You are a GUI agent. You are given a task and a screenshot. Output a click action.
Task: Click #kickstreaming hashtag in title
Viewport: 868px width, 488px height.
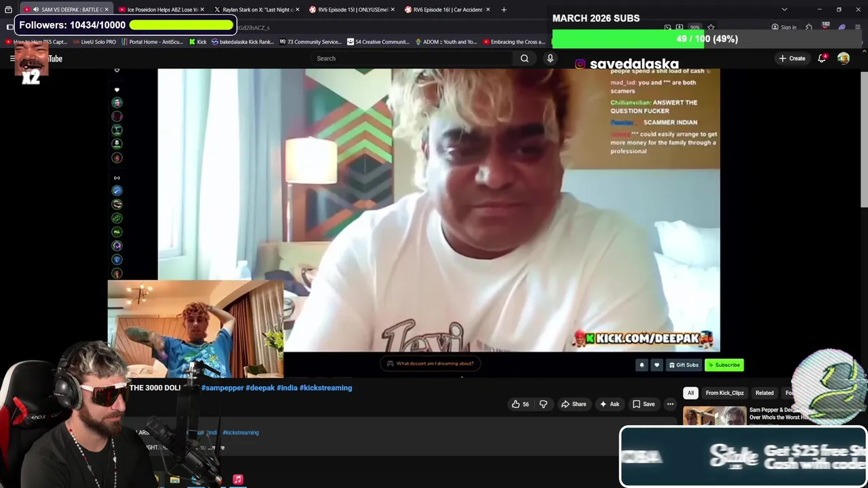pyautogui.click(x=325, y=388)
